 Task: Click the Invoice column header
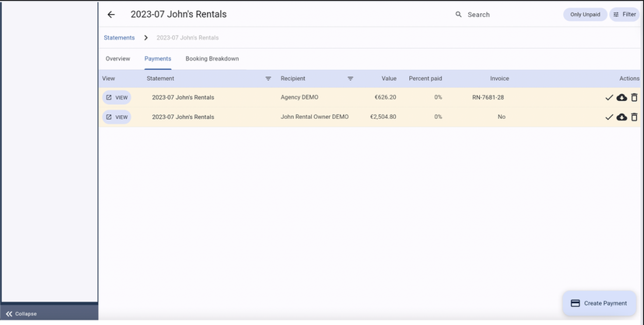[499, 79]
